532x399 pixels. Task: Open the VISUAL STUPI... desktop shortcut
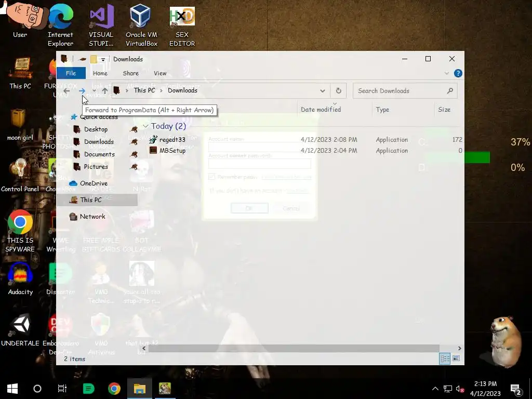tap(101, 24)
